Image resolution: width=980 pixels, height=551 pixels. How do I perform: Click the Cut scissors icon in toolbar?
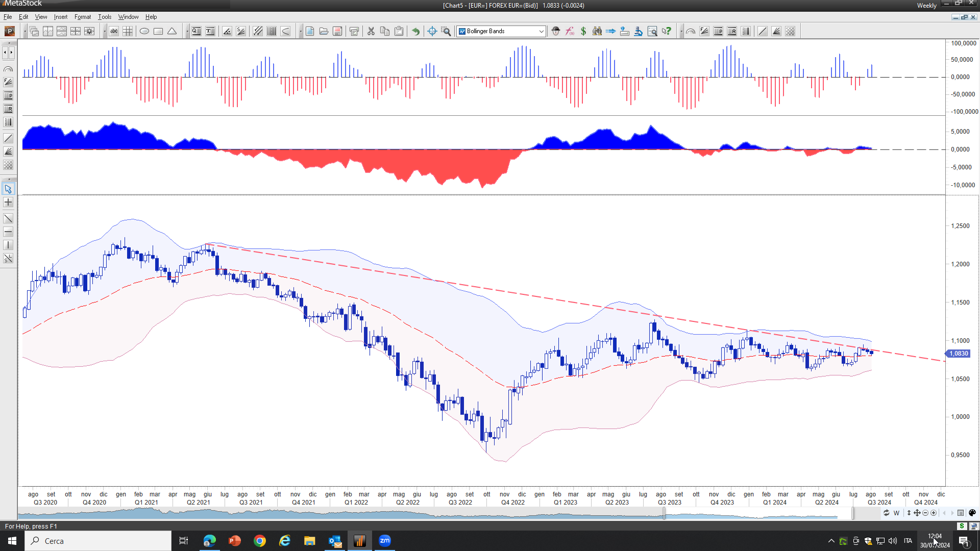pos(371,32)
